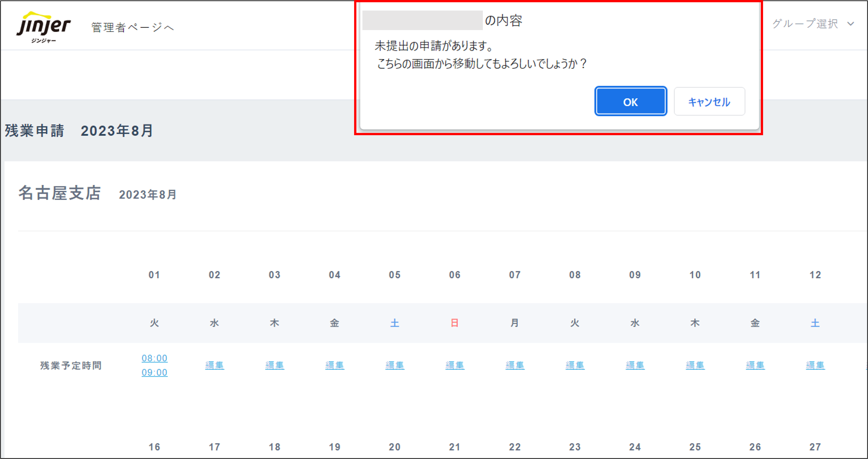Edit overtime for Sunday the 6th

pos(454,365)
